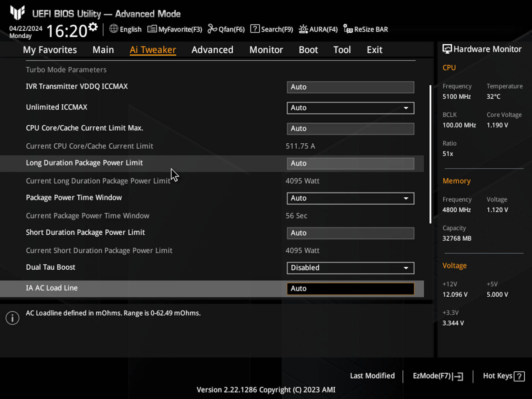The height and width of the screenshot is (399, 532).
Task: Click the clock settings gear icon
Action: coord(93,27)
